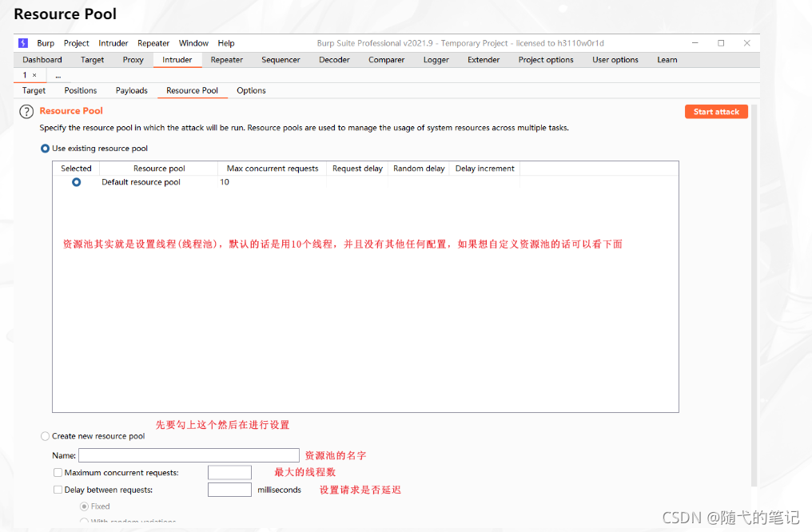Screen dimensions: 812x532
Task: Switch to the Dashboard tab
Action: [x=42, y=60]
